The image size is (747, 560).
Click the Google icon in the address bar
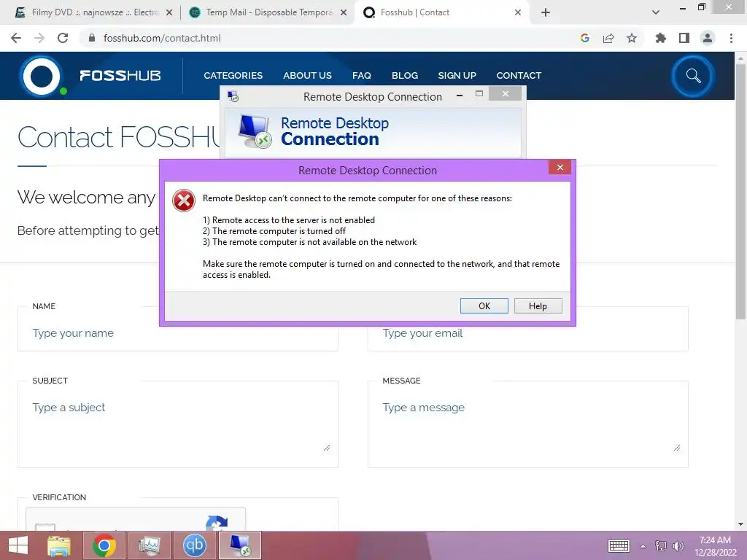[x=585, y=38]
